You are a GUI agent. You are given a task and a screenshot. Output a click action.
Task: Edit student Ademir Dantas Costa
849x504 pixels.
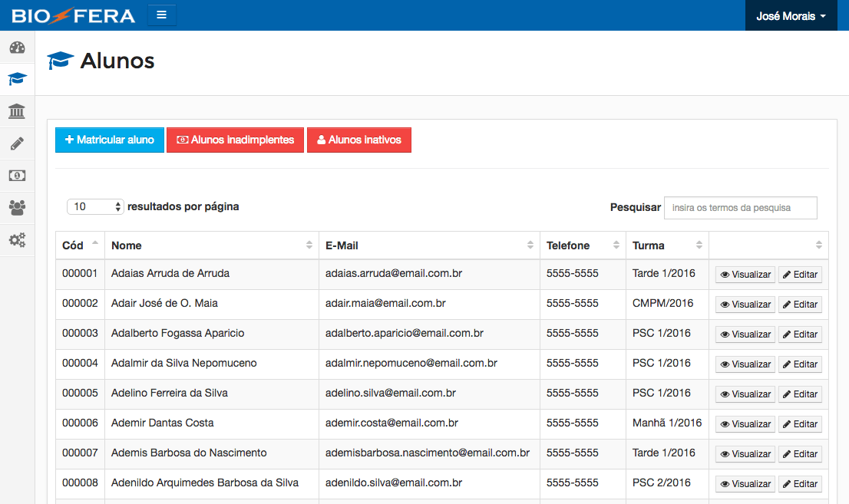[800, 424]
